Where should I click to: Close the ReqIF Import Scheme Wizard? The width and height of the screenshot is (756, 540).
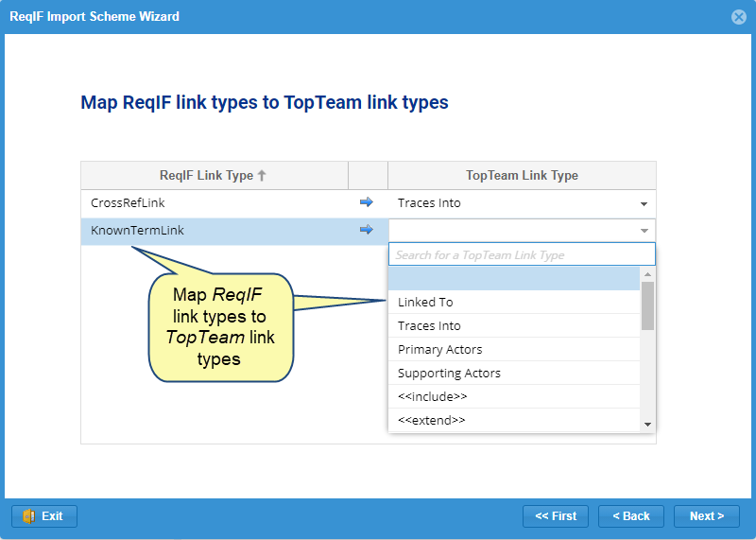pos(738,17)
